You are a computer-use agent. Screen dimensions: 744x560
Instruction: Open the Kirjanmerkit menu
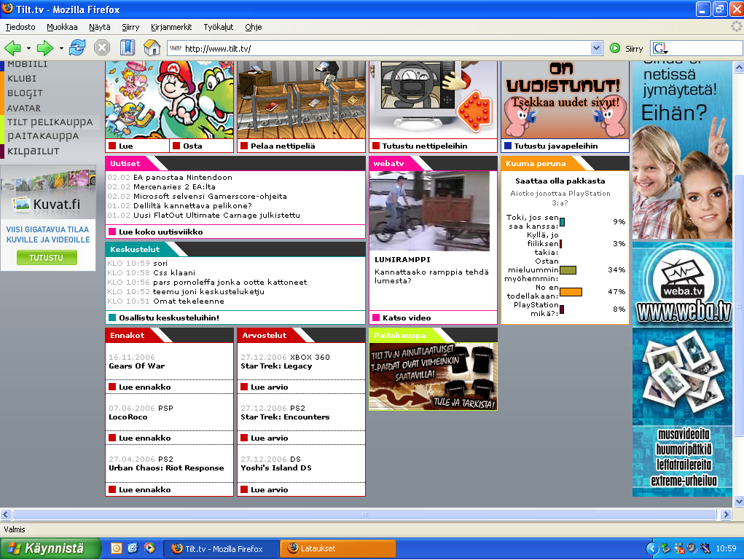click(x=171, y=27)
